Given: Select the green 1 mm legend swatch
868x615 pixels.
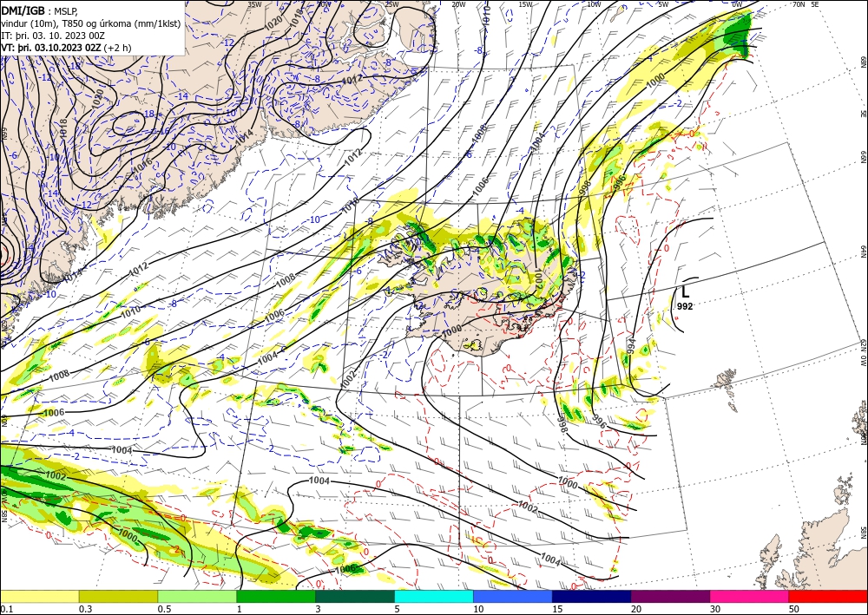Looking at the screenshot, I should pos(276,597).
